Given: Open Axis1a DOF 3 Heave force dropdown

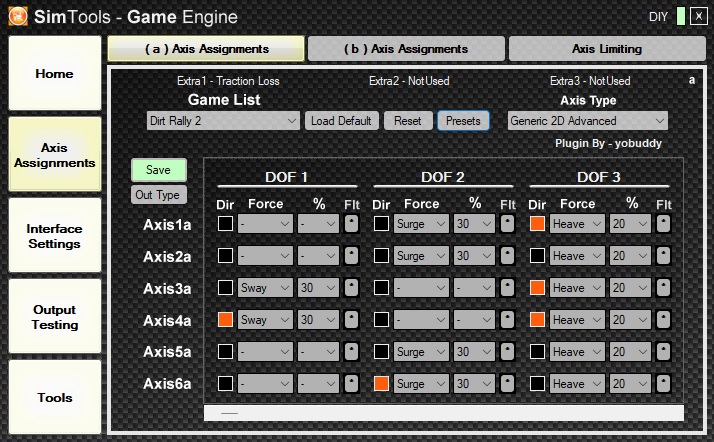Looking at the screenshot, I should pyautogui.click(x=577, y=224).
